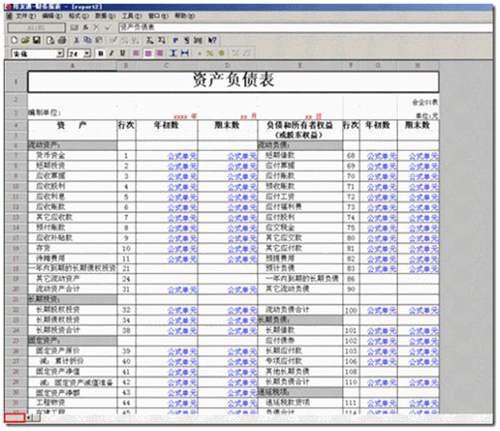Select the 货币资金 label cell
The image size is (500, 431).
pos(72,156)
